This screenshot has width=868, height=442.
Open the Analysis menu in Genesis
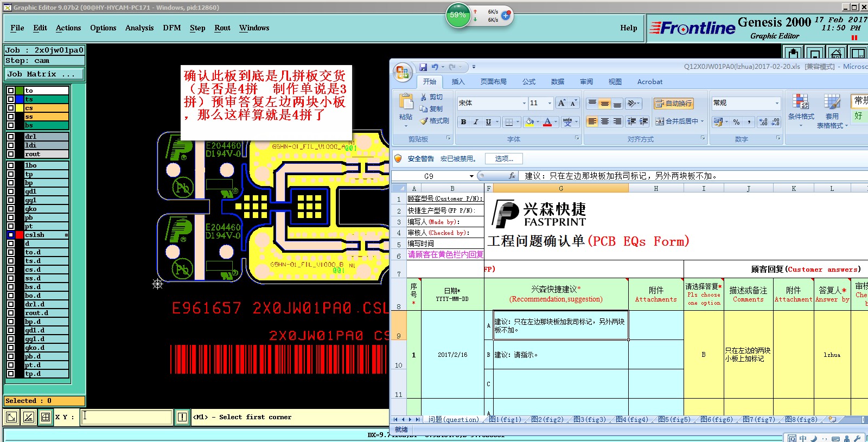(x=139, y=28)
